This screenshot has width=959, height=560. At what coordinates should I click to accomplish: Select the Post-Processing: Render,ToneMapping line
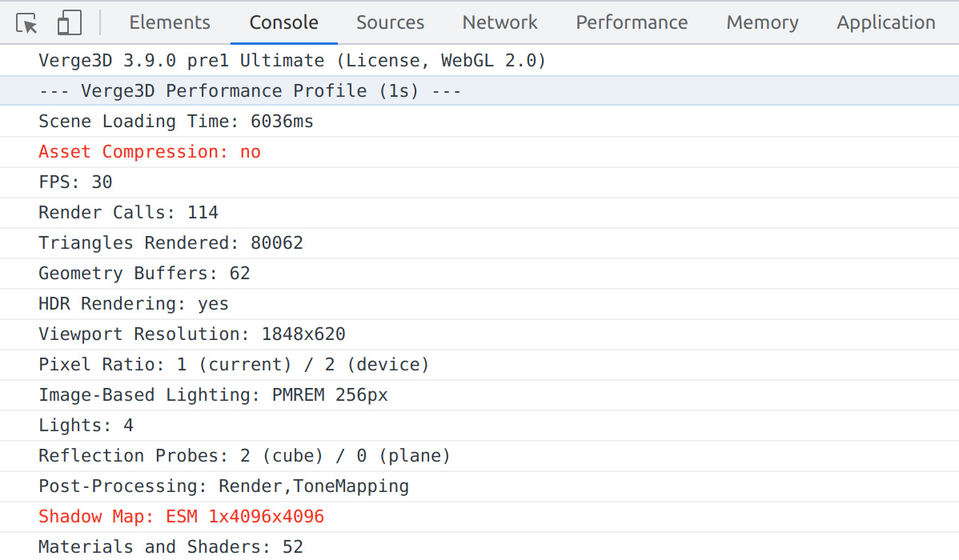pos(479,486)
